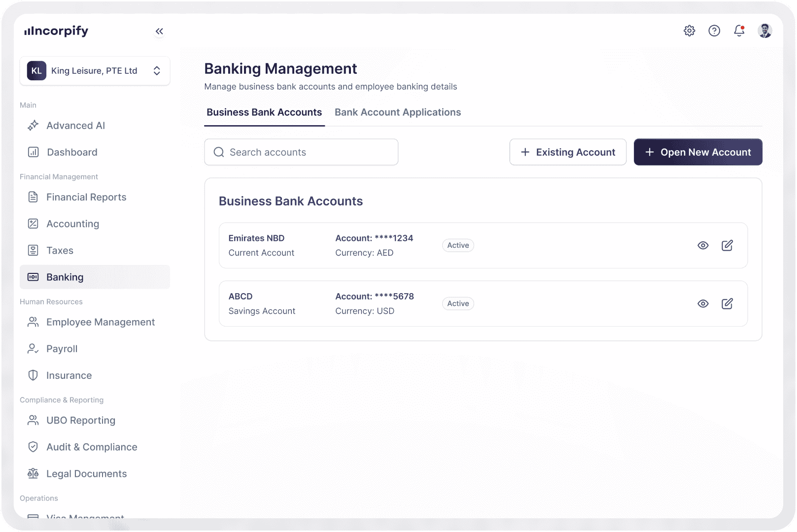This screenshot has height=532, width=797.
Task: Click the Open New Account button
Action: point(698,152)
